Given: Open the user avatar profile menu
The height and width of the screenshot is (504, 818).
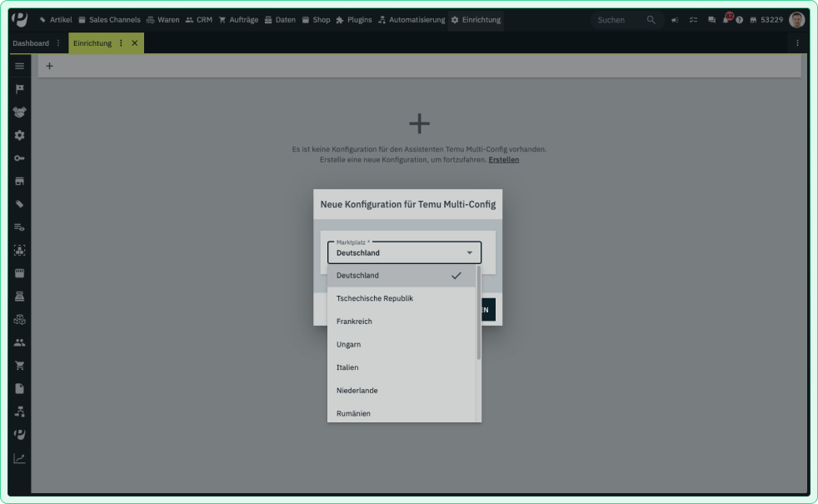Looking at the screenshot, I should click(796, 20).
